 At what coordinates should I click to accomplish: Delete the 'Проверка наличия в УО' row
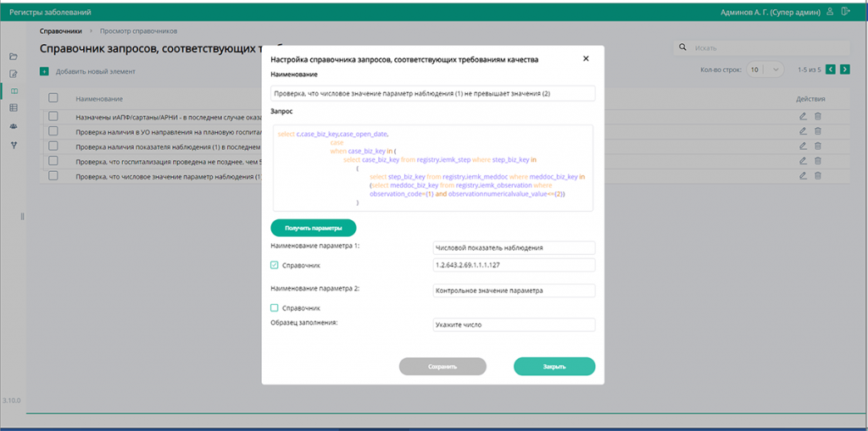click(818, 131)
